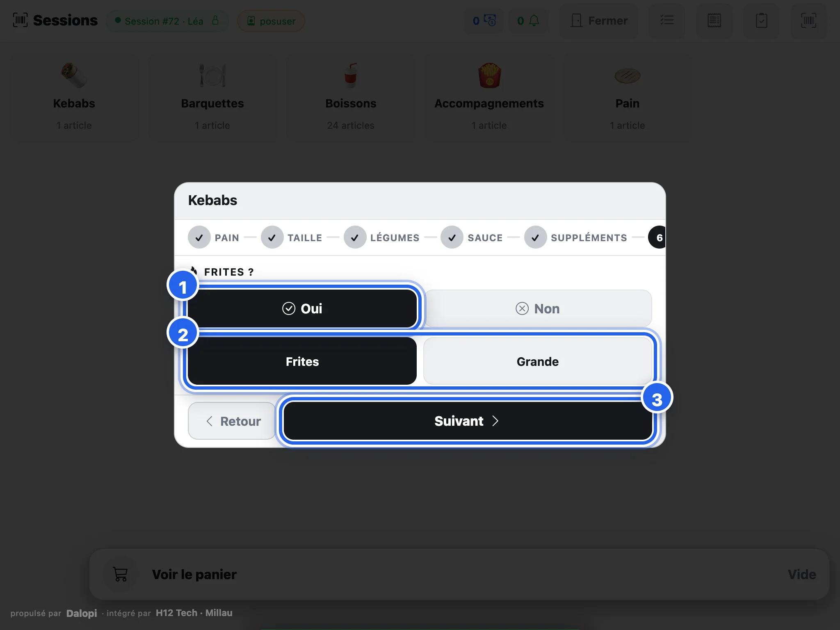Open the clipboard check icon in header

[x=761, y=21]
